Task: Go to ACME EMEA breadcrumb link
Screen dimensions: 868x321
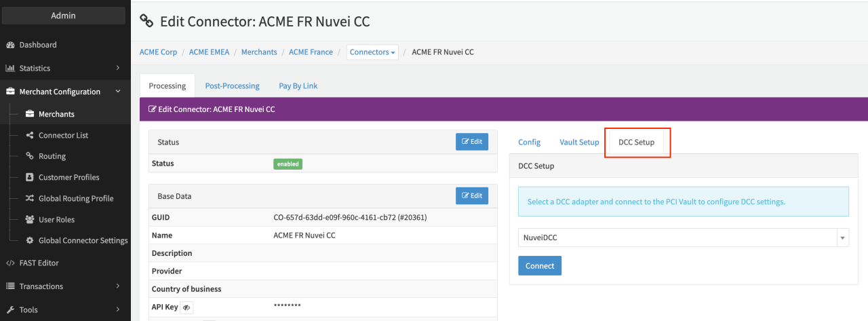Action: (x=209, y=52)
